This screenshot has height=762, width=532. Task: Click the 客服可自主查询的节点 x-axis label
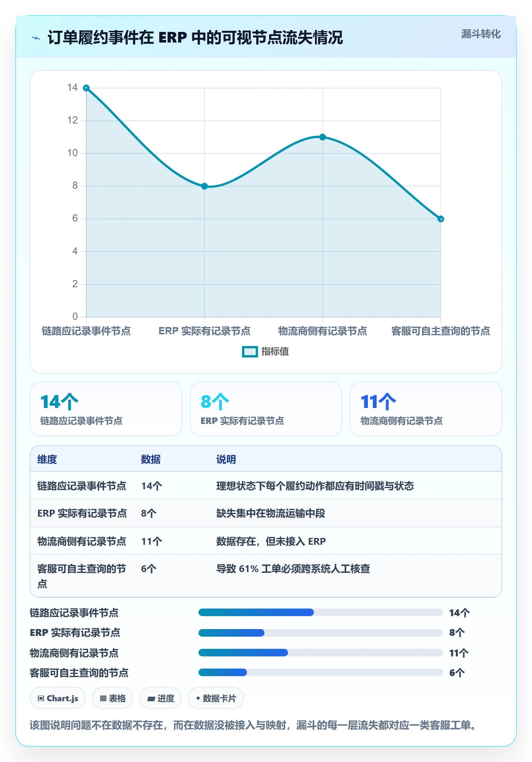[x=441, y=331]
